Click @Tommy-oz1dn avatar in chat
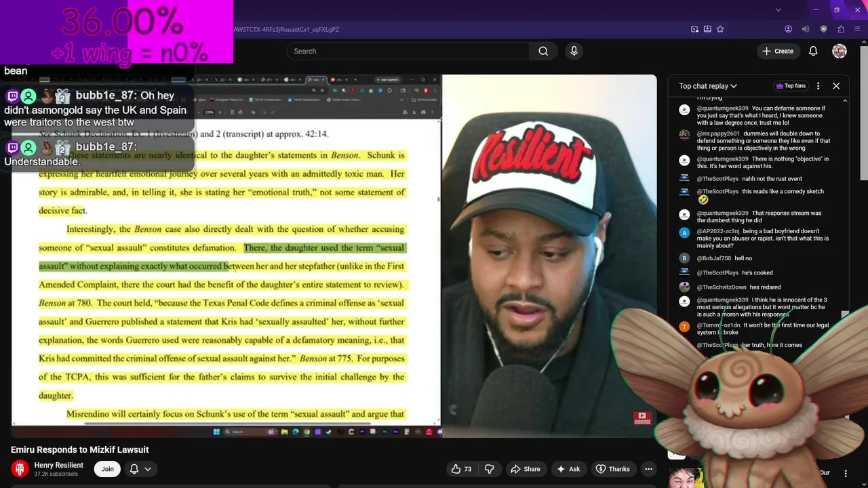Image resolution: width=868 pixels, height=488 pixels. click(684, 326)
